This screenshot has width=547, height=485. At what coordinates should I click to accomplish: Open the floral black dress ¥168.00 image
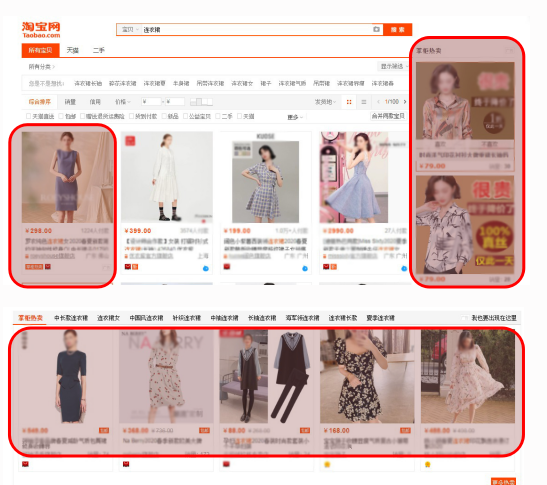pyautogui.click(x=367, y=376)
